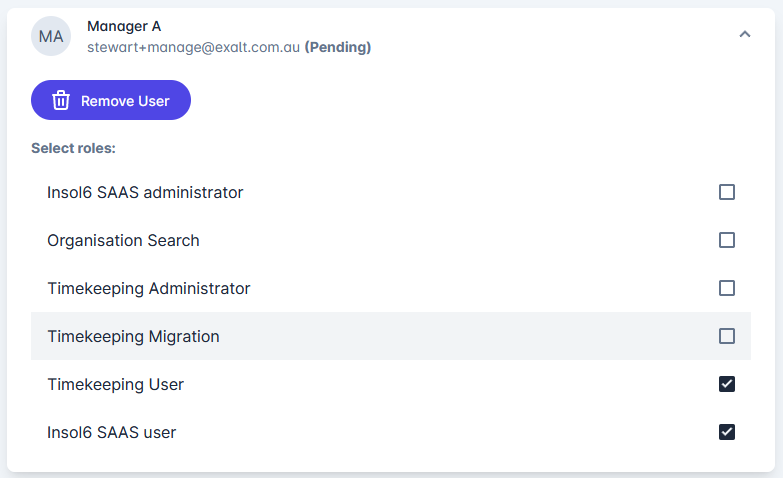783x478 pixels.
Task: Click the Manager A name heading
Action: coord(124,26)
